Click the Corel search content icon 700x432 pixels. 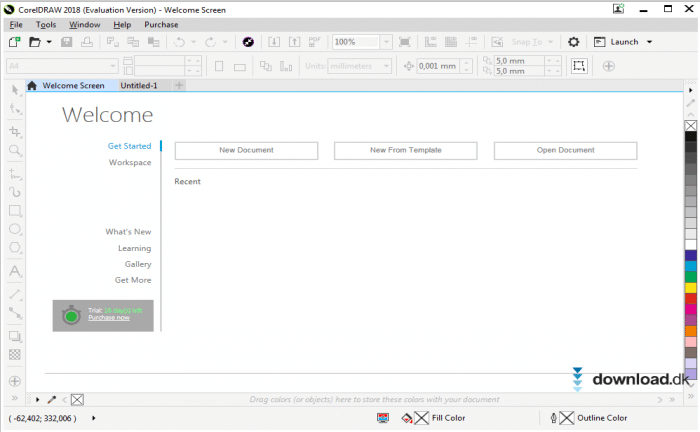(248, 42)
